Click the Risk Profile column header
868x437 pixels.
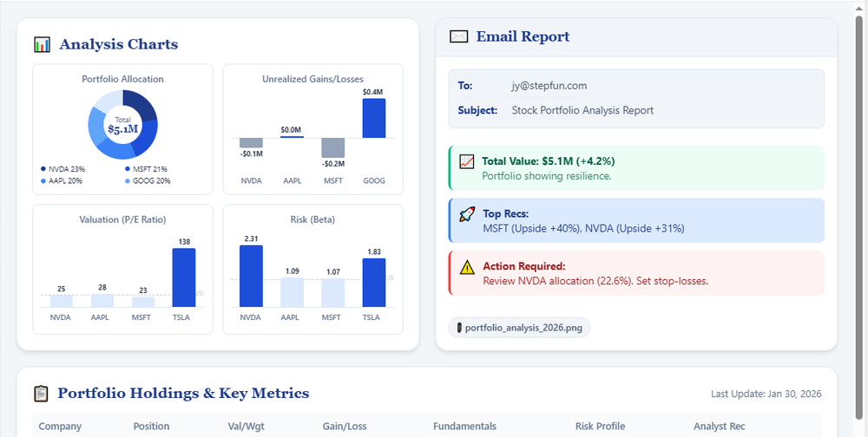[600, 427]
